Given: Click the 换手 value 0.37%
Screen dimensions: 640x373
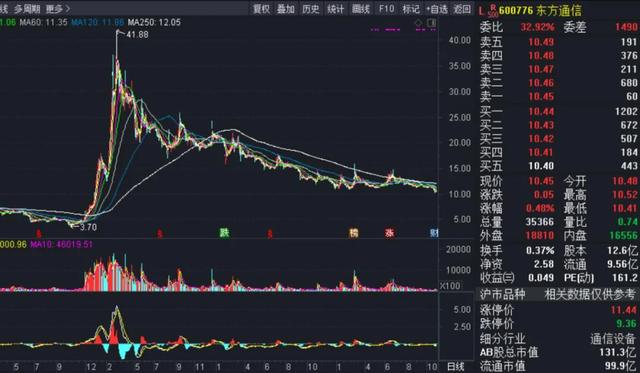Looking at the screenshot, I should (x=540, y=251).
